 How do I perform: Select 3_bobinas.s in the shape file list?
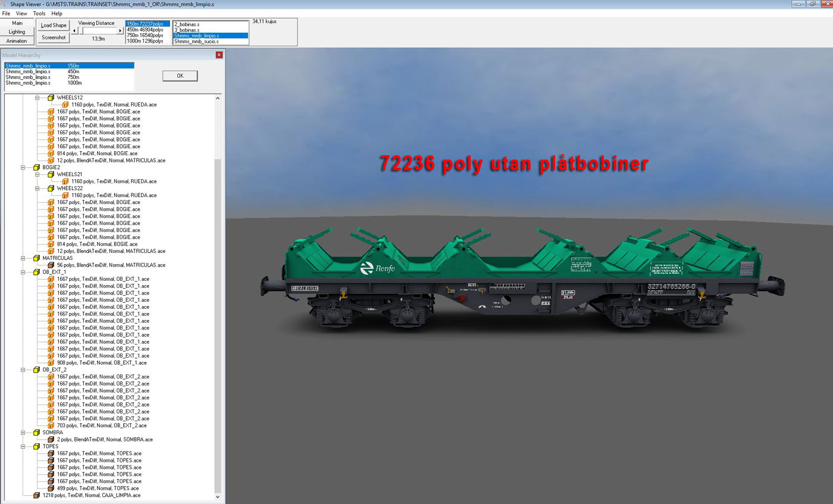pos(187,30)
